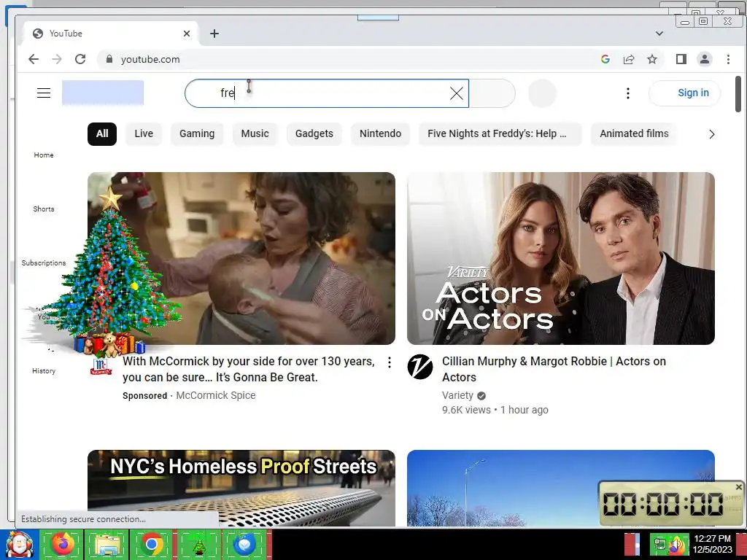Click the YouTube search button
Viewport: 747px width, 560px height.
pyautogui.click(x=492, y=93)
